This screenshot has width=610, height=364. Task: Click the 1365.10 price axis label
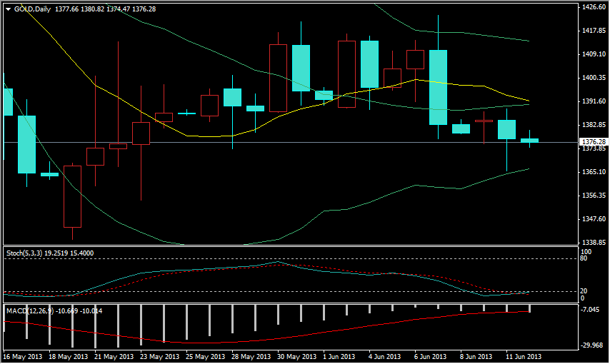tap(594, 172)
